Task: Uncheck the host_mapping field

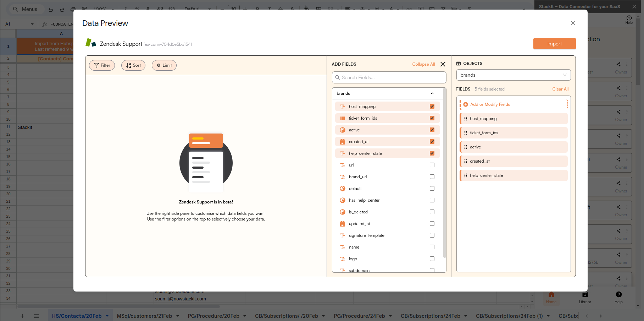Action: [432, 106]
